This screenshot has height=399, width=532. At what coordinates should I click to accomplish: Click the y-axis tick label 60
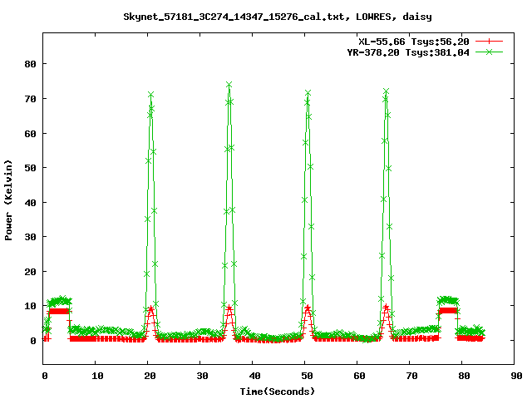click(x=31, y=134)
